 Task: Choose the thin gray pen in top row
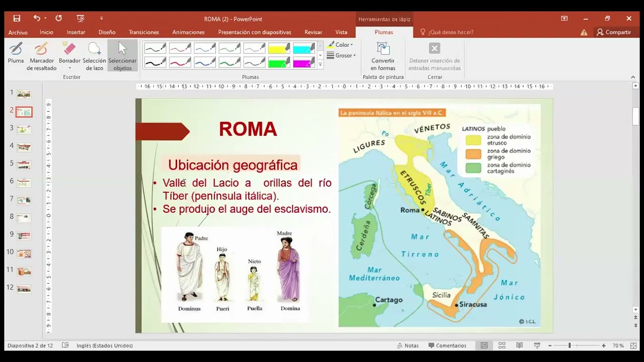click(x=254, y=48)
